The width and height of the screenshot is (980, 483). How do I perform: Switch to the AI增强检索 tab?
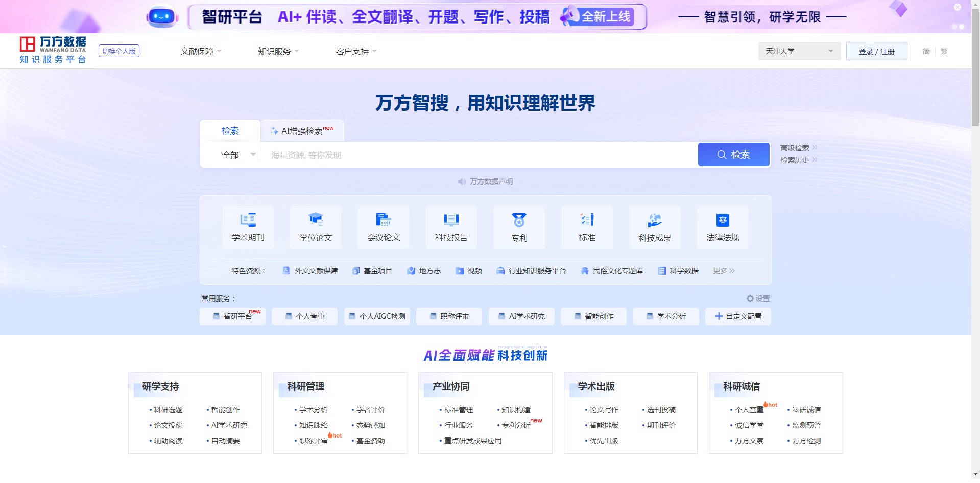tap(301, 130)
